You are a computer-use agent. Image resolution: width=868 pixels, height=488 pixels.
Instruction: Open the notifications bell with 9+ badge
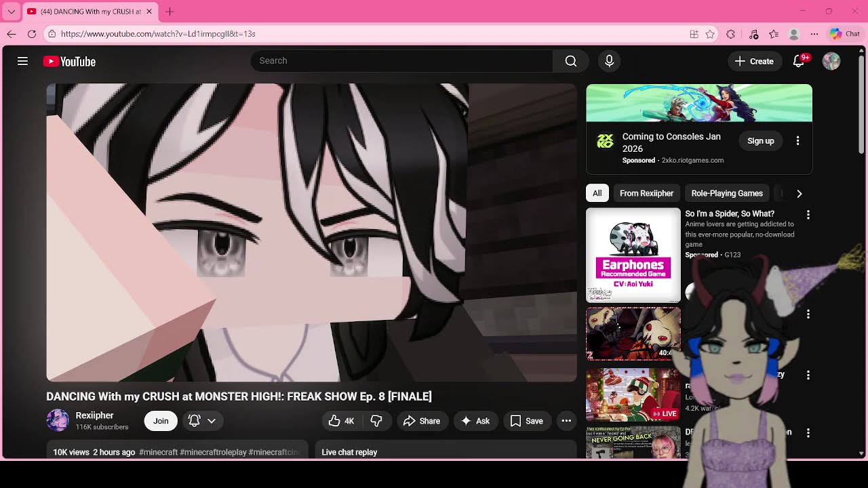[799, 61]
